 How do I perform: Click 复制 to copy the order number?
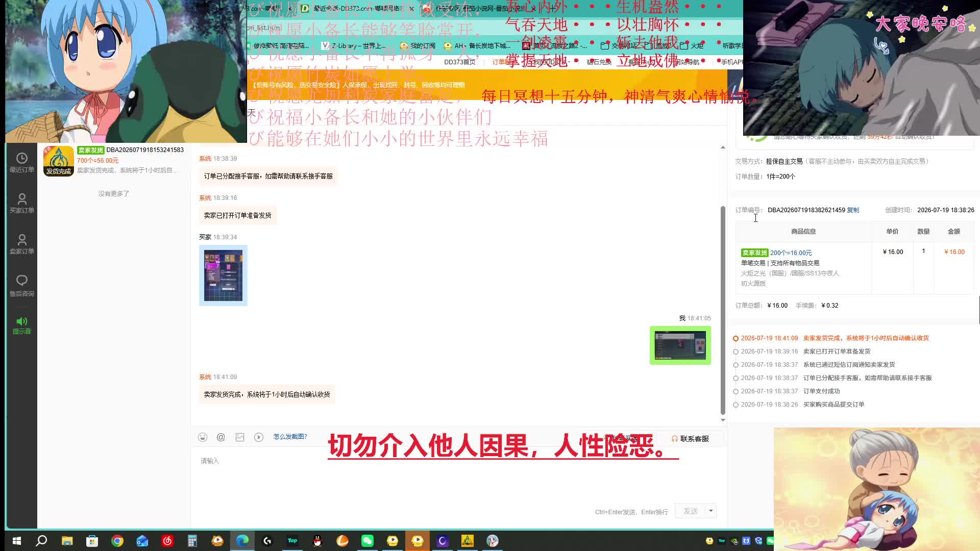(853, 210)
